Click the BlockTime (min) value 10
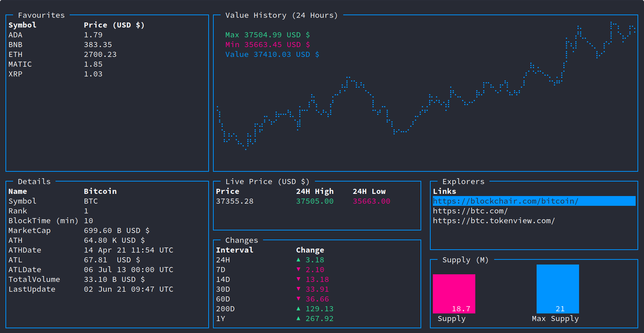This screenshot has width=644, height=333. 89,221
